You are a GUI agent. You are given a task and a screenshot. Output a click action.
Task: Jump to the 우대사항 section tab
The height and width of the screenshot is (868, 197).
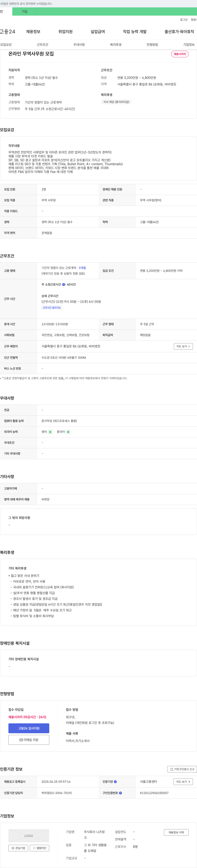[x=79, y=44]
